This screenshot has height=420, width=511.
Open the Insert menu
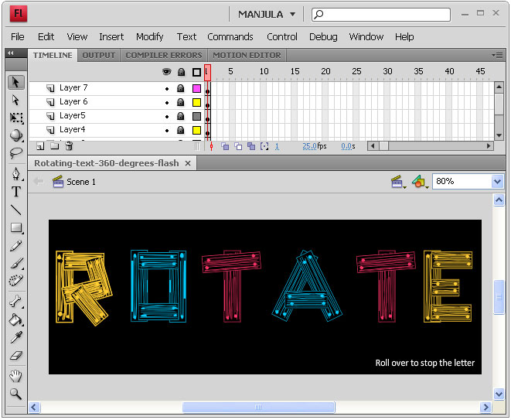(x=111, y=37)
